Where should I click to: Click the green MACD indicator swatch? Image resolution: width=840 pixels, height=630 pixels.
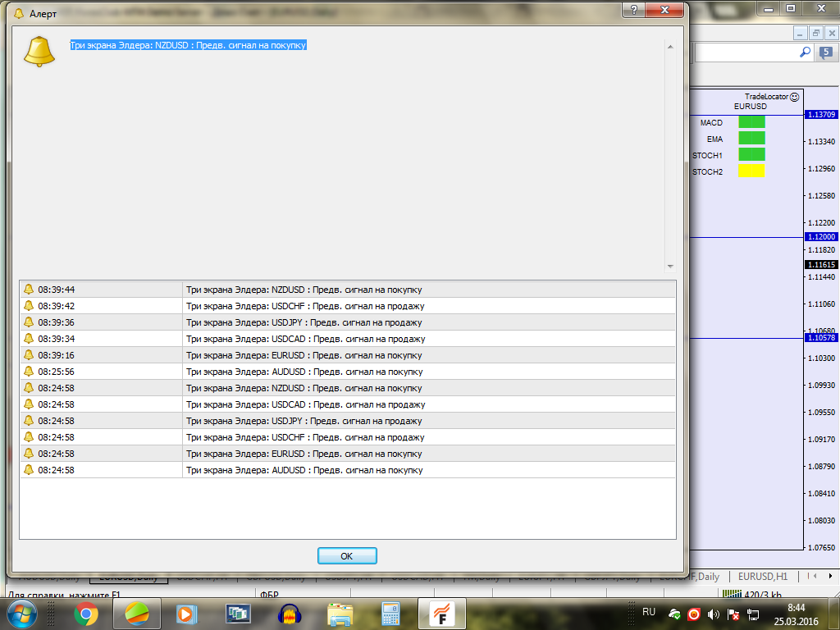click(x=751, y=122)
